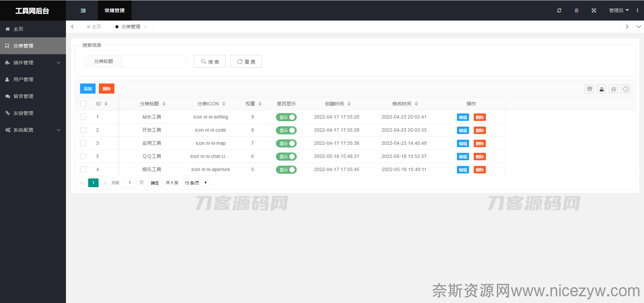
Task: Click the red 删除 button above table
Action: (x=107, y=89)
